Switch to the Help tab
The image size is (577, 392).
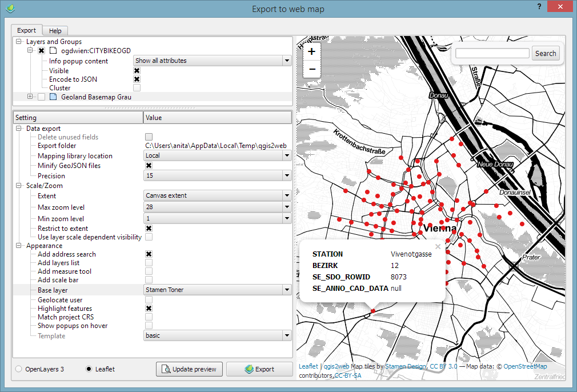pos(55,31)
